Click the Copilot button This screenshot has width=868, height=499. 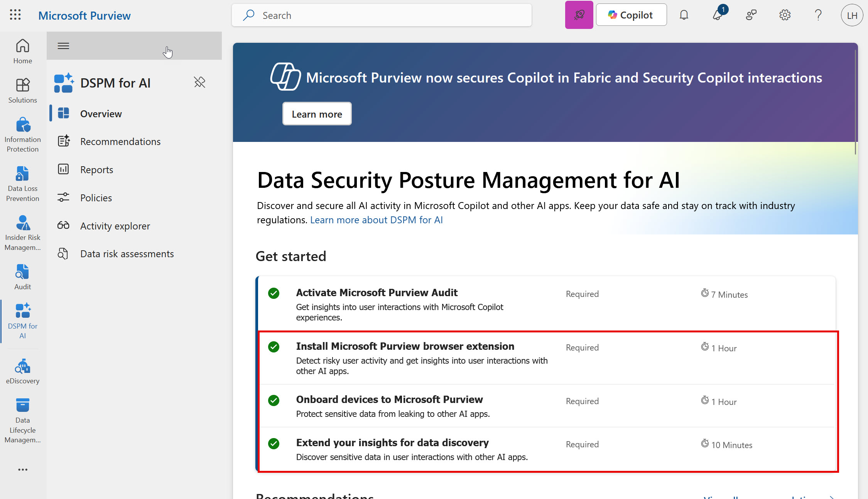631,15
